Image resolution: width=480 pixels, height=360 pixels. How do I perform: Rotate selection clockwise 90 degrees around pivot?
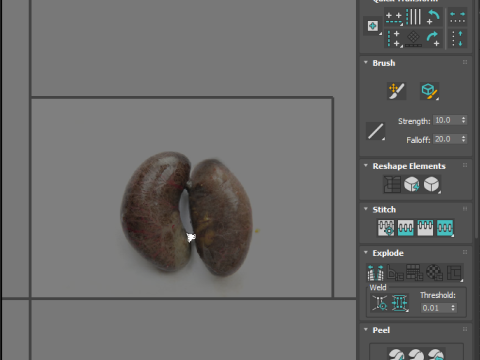(433, 39)
